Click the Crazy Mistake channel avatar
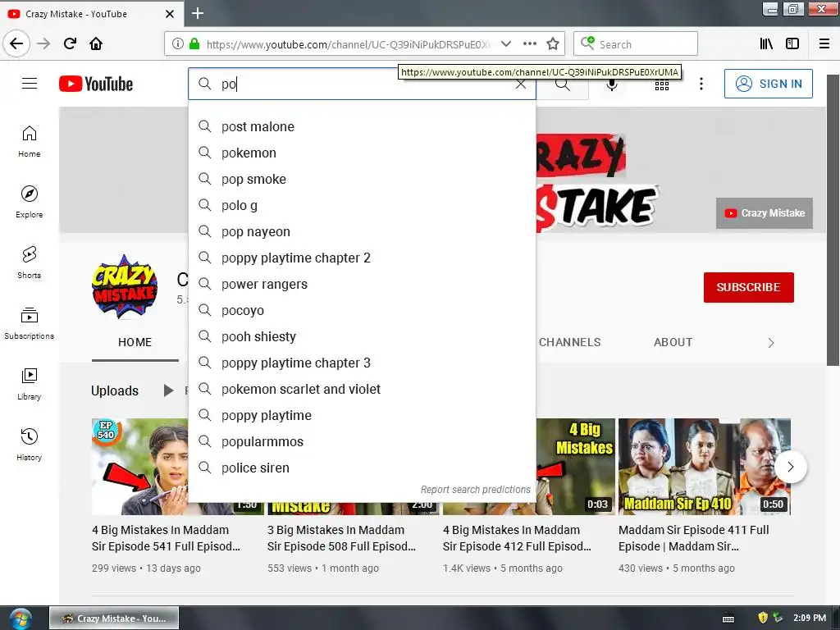Viewport: 840px width, 630px height. (125, 286)
